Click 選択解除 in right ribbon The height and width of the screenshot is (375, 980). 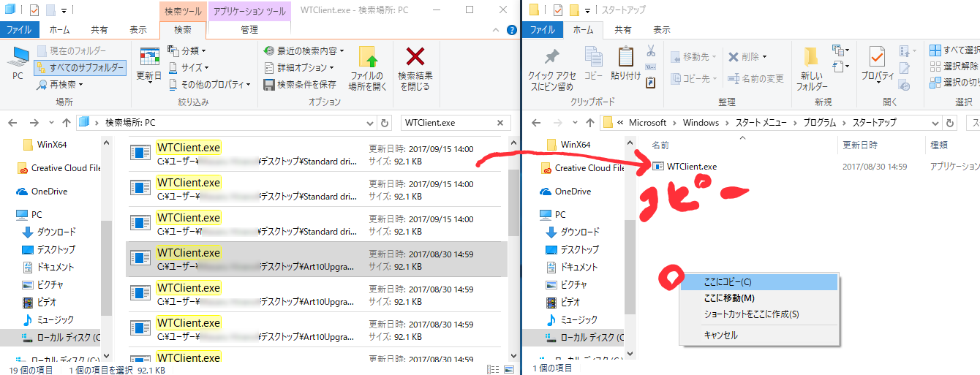click(954, 66)
